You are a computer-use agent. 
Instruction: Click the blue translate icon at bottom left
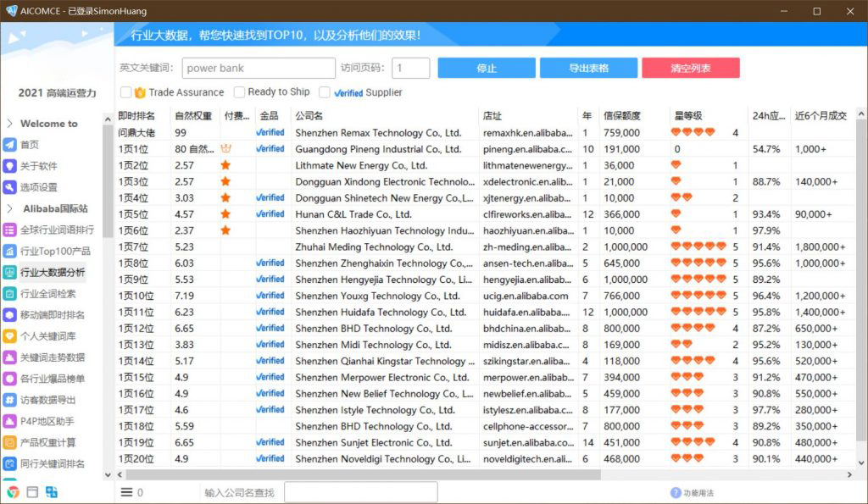52,492
